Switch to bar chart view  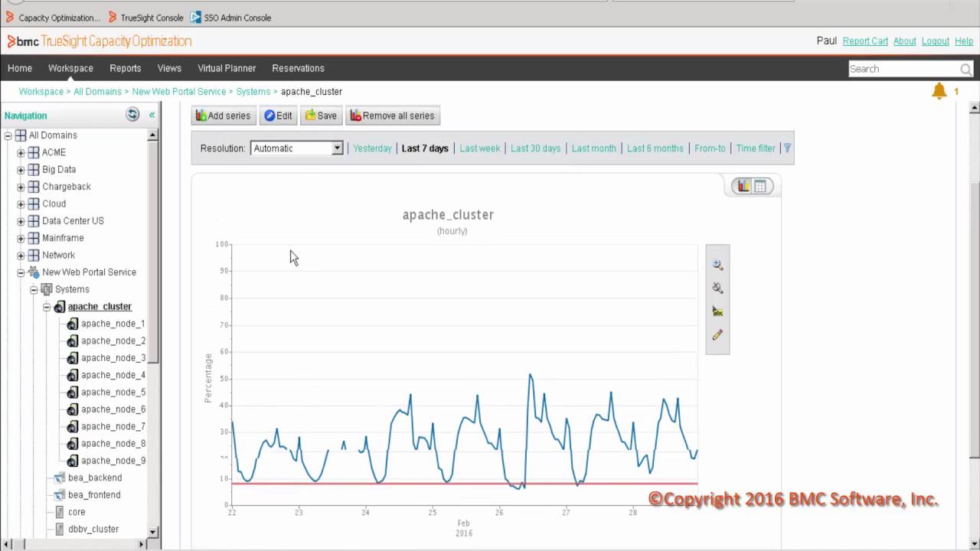click(743, 186)
